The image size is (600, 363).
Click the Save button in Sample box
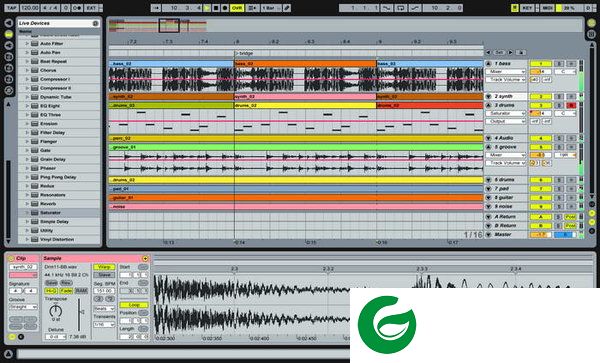pyautogui.click(x=51, y=283)
